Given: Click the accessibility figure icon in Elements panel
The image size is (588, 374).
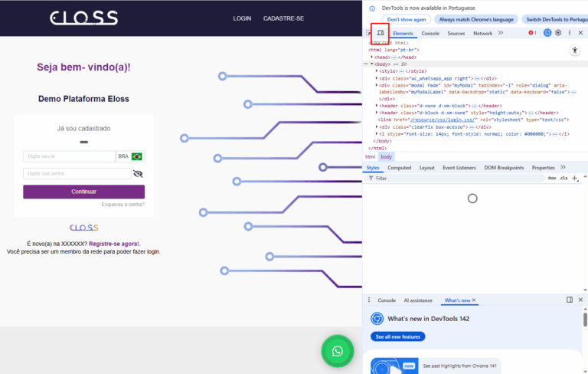Looking at the screenshot, I should 575,50.
